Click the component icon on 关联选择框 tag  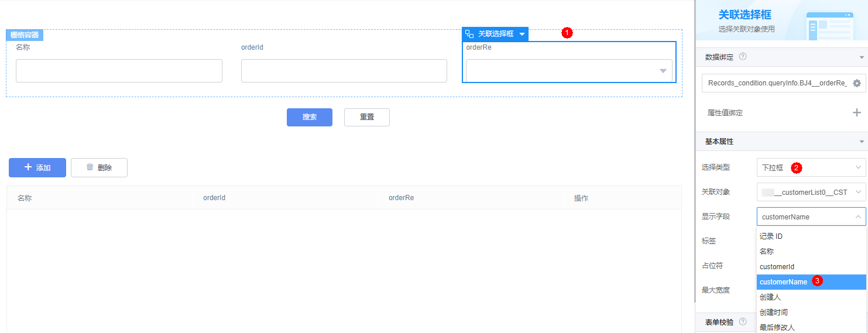click(469, 34)
